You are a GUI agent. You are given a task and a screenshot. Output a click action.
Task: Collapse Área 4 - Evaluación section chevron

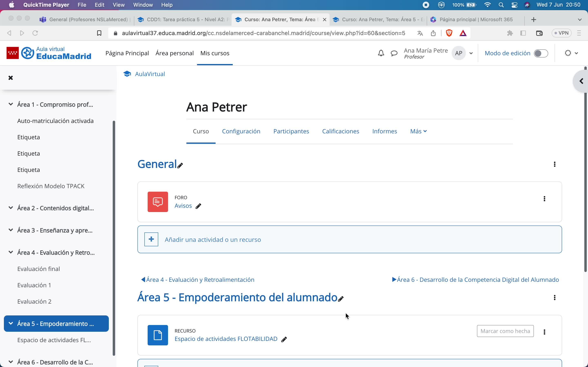[11, 252]
